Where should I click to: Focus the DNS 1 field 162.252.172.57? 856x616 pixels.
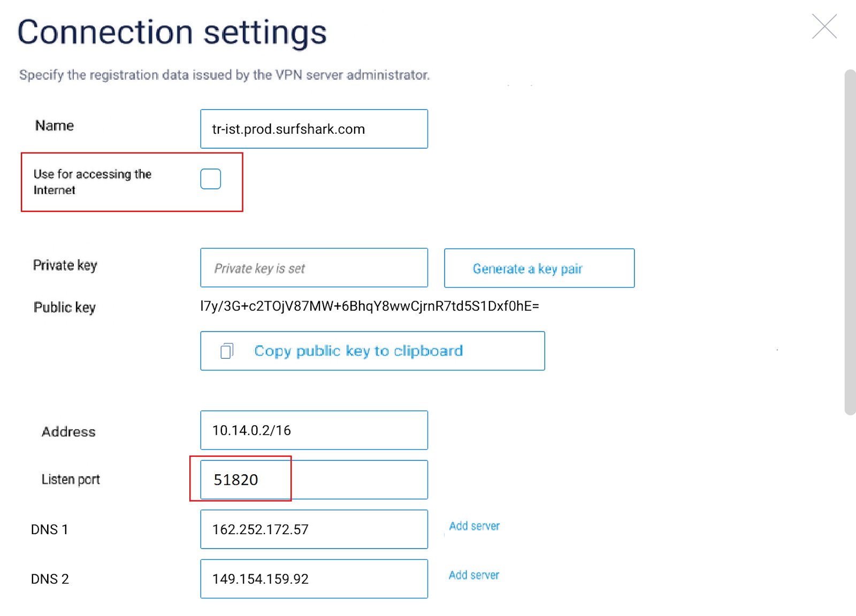314,529
